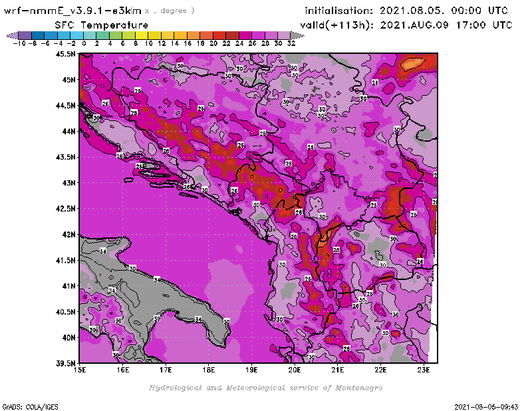Click the 41N latitude label
Viewport: 532px width, 411px height.
[68, 286]
